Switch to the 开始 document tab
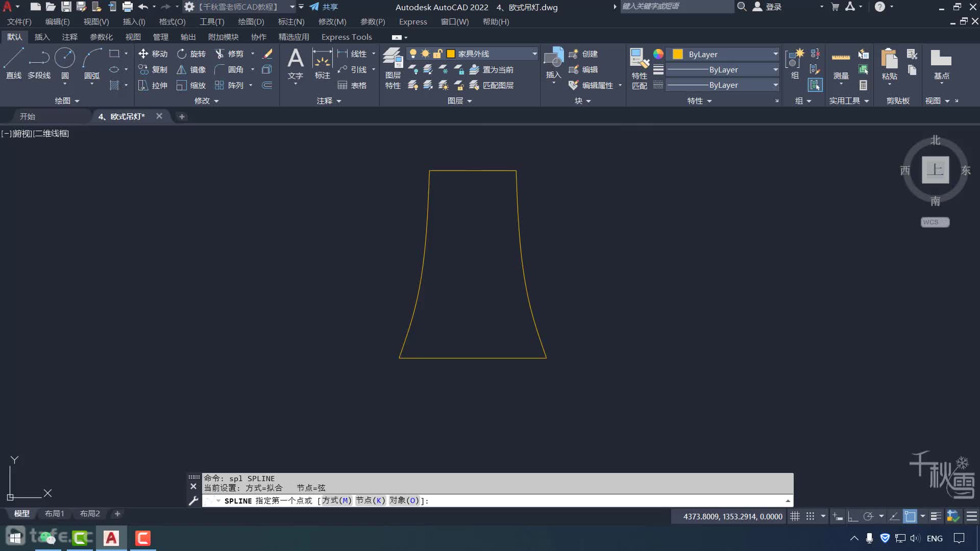Screen dimensions: 980x551 click(x=27, y=116)
